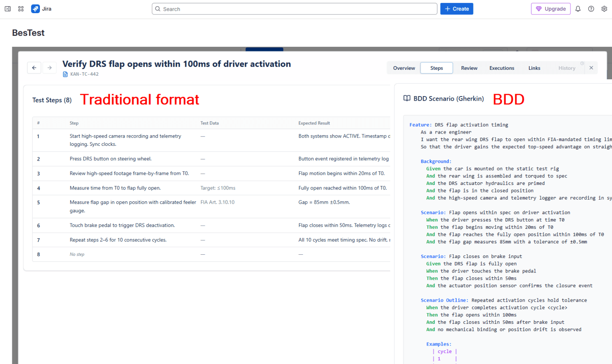This screenshot has height=364, width=612.
Task: Click the Step column header
Action: 74,123
